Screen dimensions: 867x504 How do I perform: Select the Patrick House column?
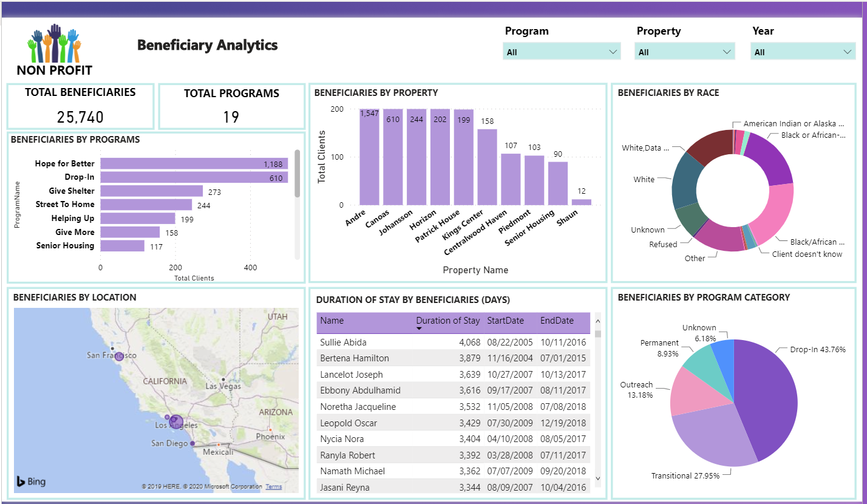pos(464,157)
